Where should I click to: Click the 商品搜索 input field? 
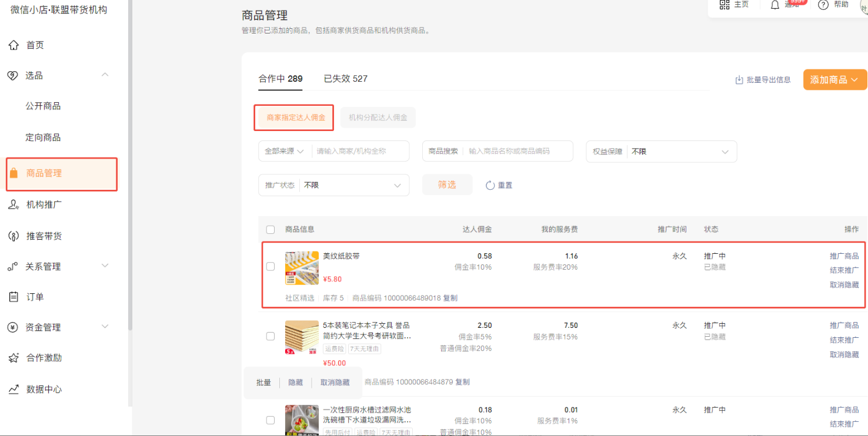[518, 152]
